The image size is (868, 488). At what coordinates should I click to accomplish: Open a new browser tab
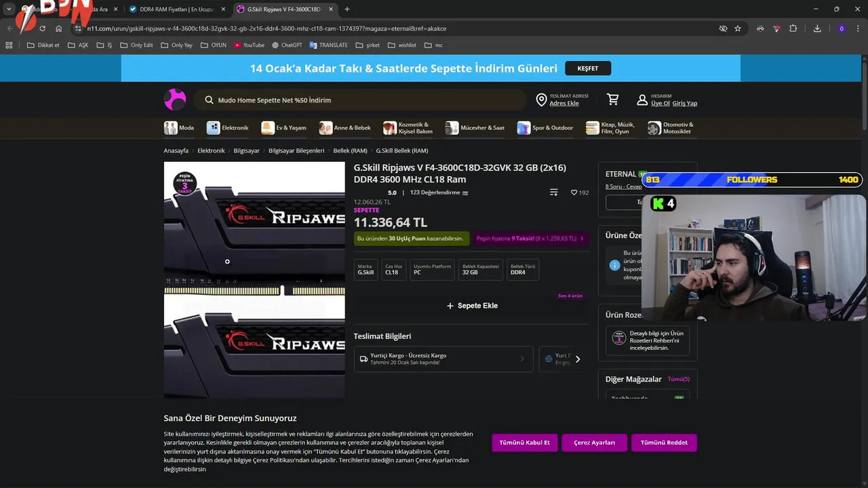pos(347,9)
